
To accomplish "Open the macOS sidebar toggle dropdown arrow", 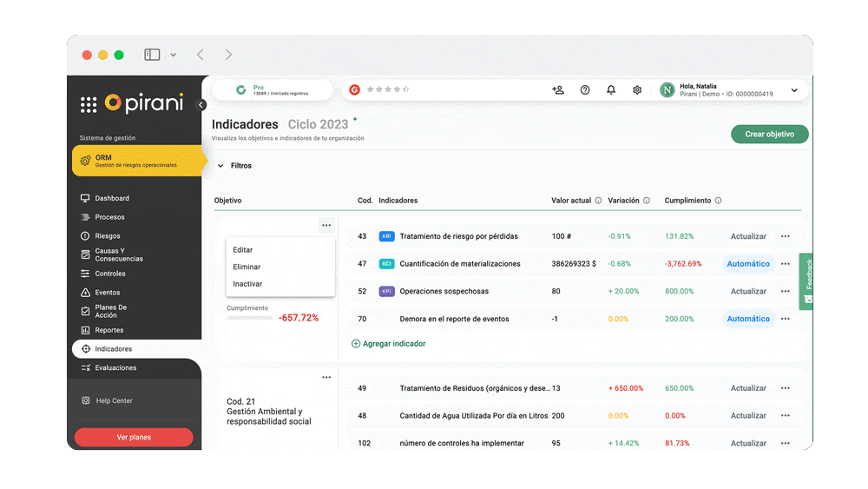I will pyautogui.click(x=173, y=55).
